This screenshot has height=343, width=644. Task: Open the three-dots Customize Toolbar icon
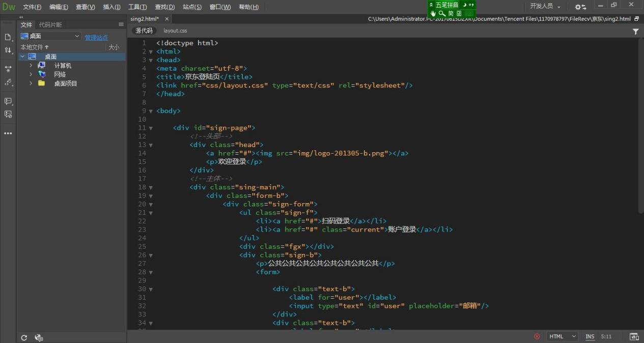(8, 133)
